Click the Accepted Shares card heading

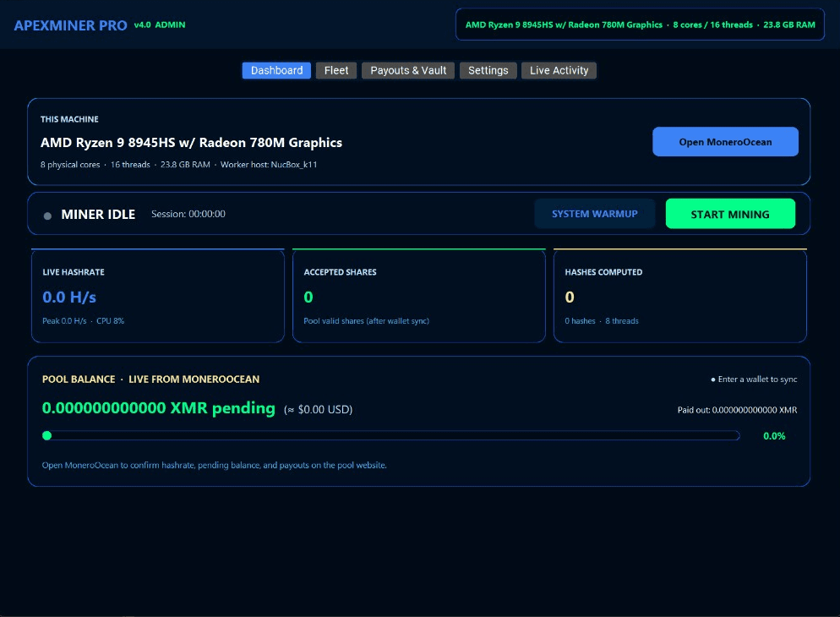[341, 272]
